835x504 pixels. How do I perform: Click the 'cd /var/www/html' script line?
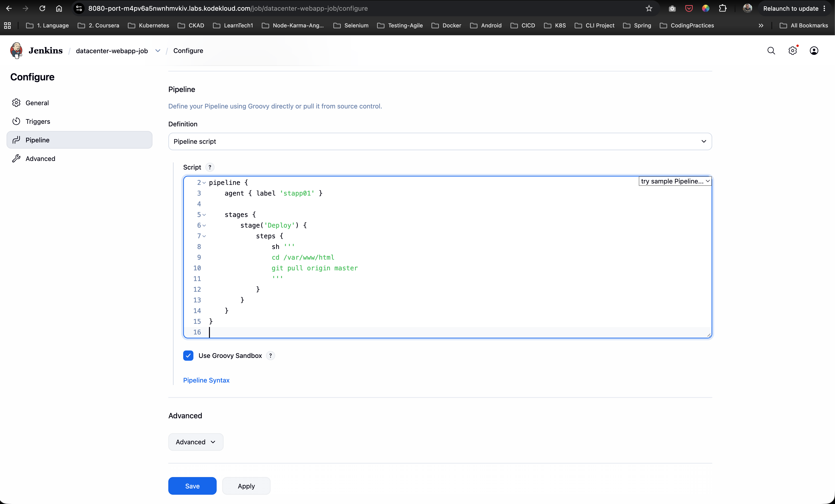point(303,257)
